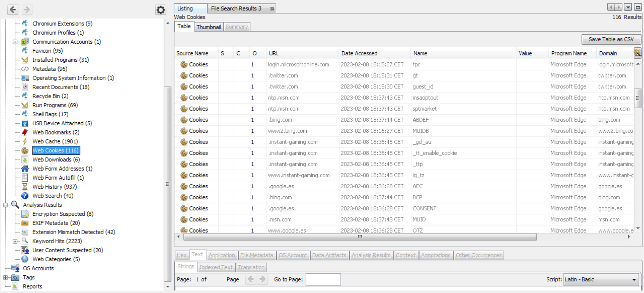644x293 pixels.
Task: Click the Go to Page input field
Action: 323,280
